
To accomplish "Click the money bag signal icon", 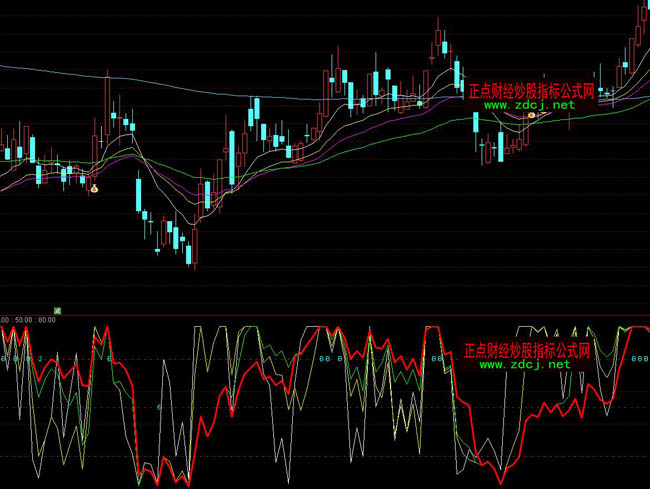I will (x=95, y=188).
